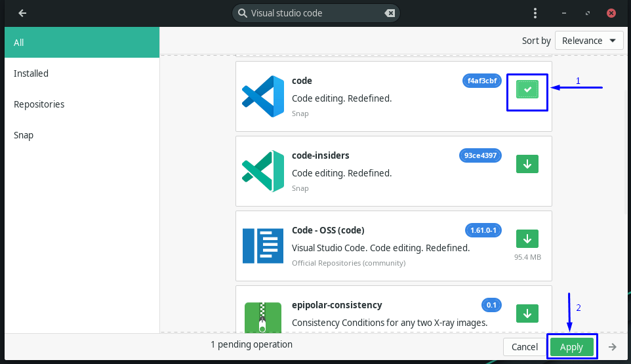This screenshot has height=364, width=631.
Task: Restore the window size
Action: pos(588,13)
